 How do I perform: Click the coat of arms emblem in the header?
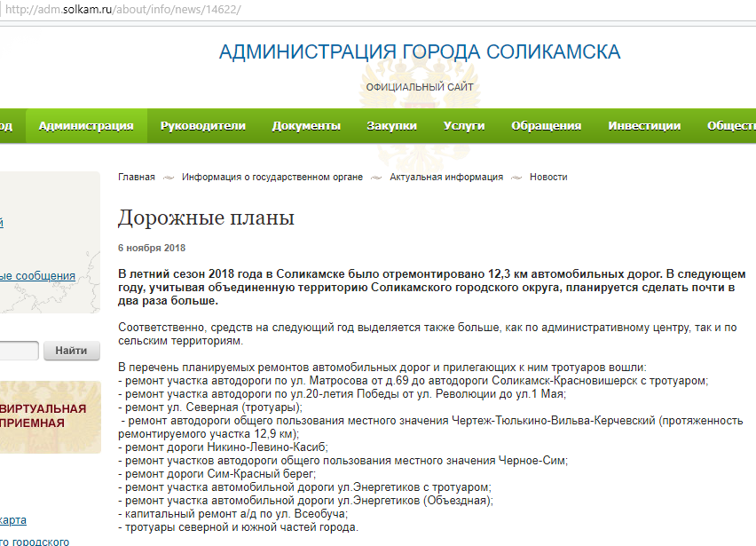(x=420, y=80)
